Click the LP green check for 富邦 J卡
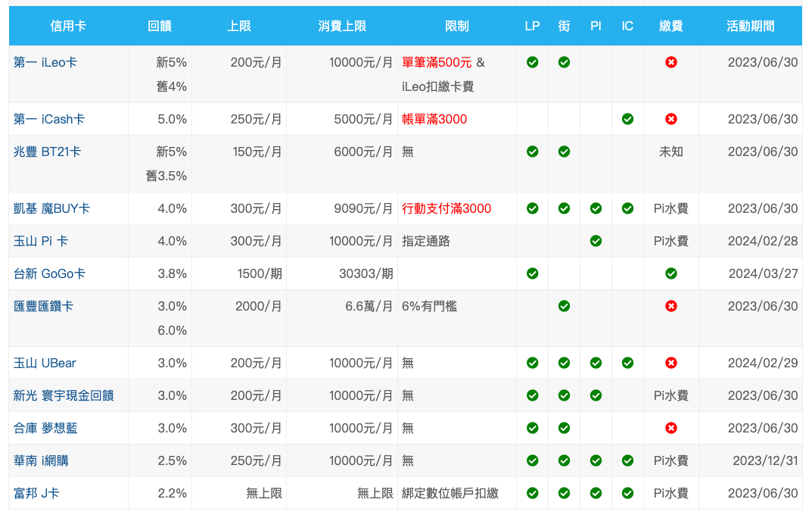812x515 pixels. tap(532, 493)
